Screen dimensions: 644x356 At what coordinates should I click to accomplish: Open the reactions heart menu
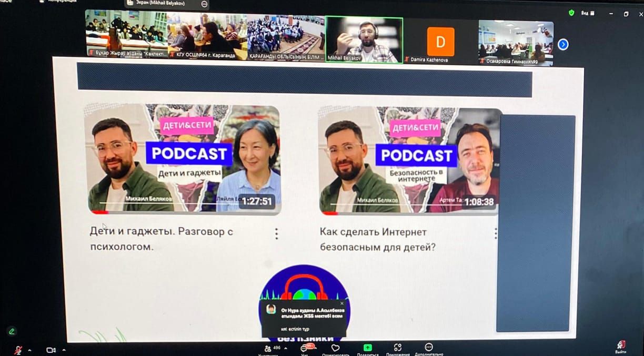(335, 348)
